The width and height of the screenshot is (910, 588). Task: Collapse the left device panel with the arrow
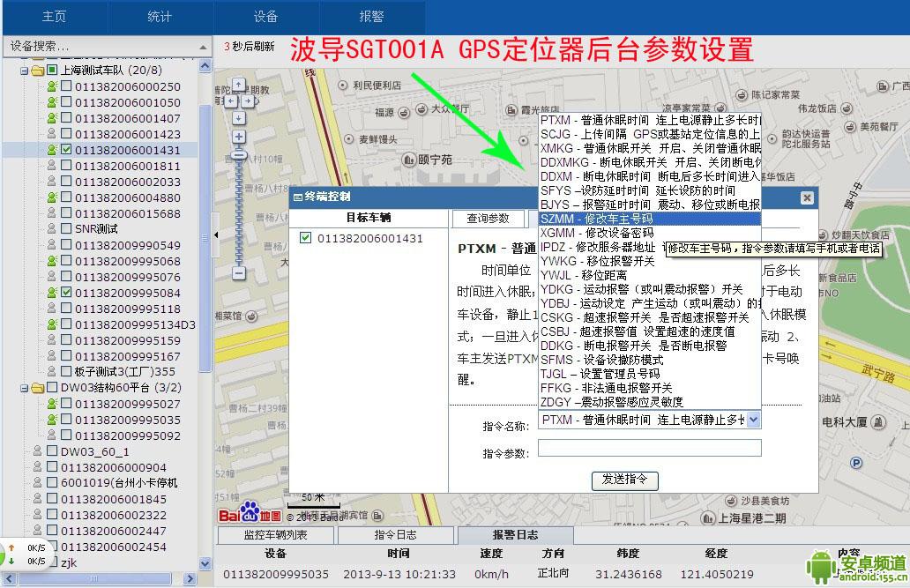pyautogui.click(x=216, y=235)
